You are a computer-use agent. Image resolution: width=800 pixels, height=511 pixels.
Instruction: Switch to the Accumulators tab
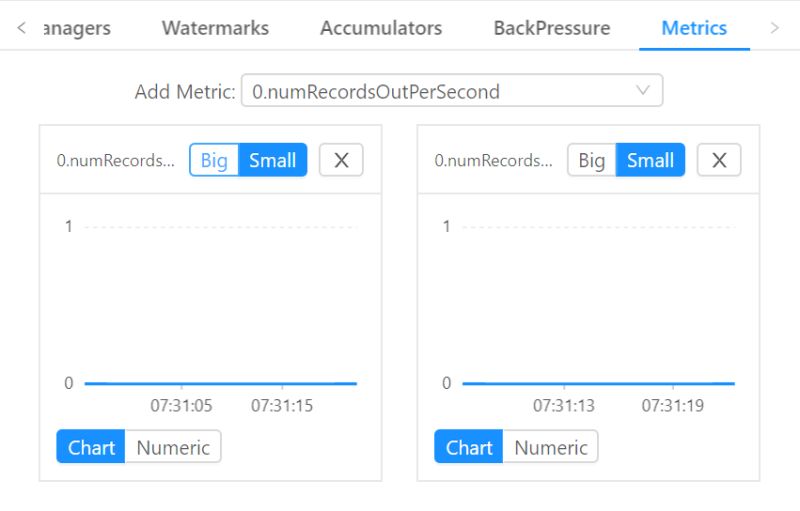(x=381, y=28)
